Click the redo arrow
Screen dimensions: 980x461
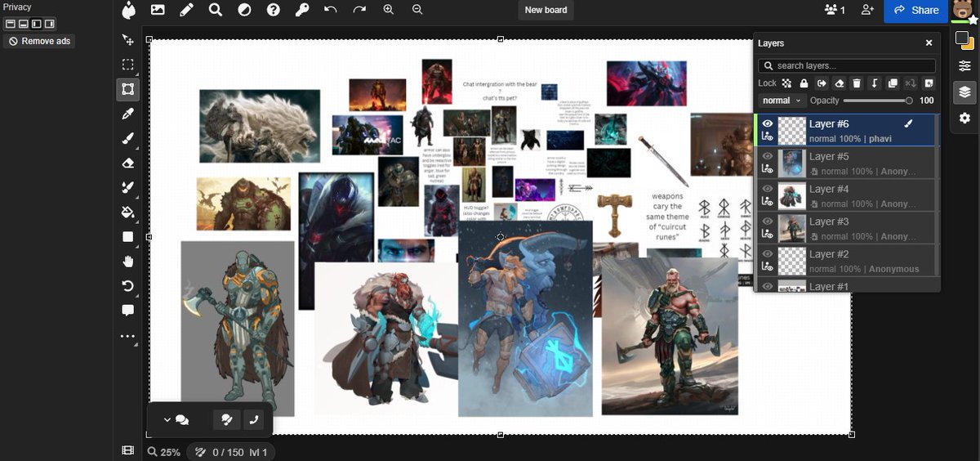pyautogui.click(x=359, y=10)
